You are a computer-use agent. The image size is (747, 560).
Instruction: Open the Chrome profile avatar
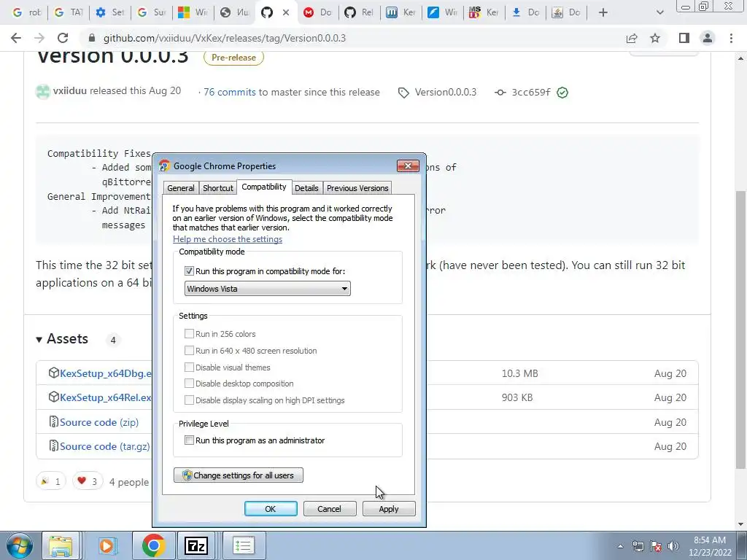[x=708, y=38]
